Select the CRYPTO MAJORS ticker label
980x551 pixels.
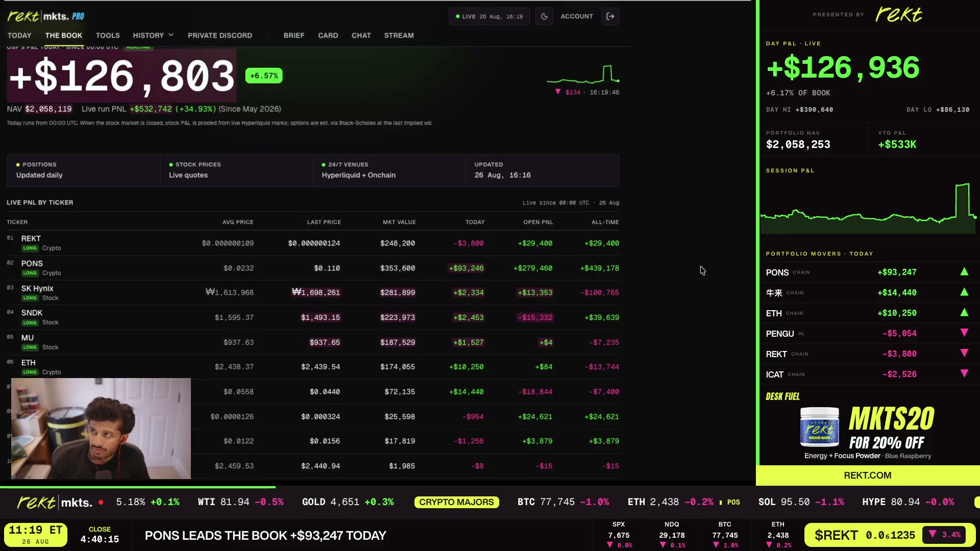tap(456, 502)
